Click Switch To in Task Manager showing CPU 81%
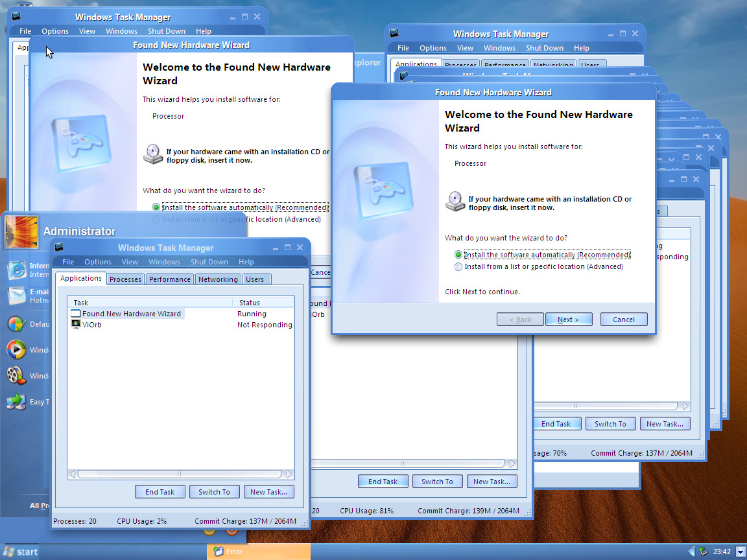The image size is (747, 560). click(x=437, y=482)
